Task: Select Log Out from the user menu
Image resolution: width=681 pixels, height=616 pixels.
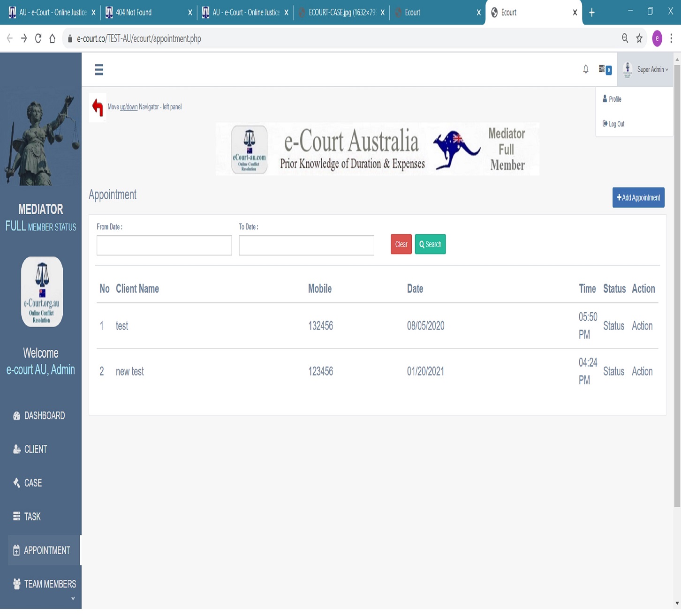Action: click(x=616, y=124)
